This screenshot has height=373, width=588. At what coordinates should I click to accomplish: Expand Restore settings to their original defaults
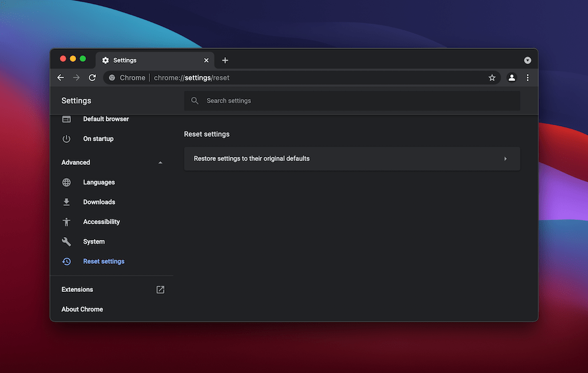pos(505,158)
